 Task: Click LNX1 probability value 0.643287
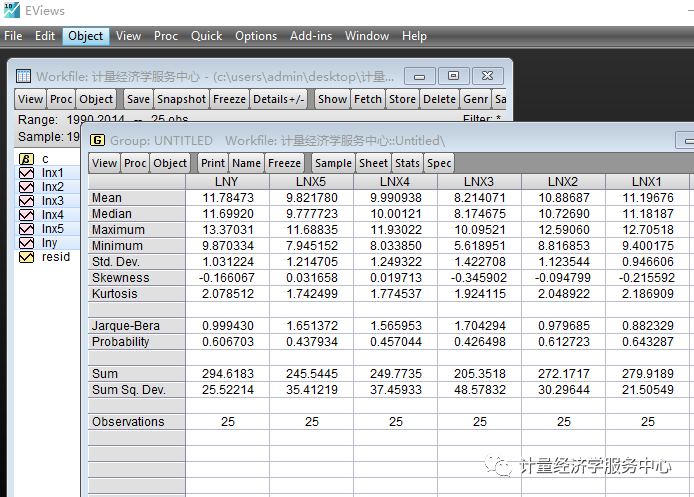click(x=648, y=342)
